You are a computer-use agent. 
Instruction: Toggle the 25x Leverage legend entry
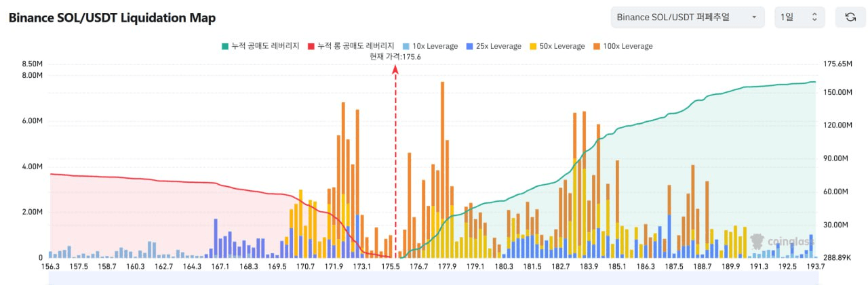pos(494,46)
